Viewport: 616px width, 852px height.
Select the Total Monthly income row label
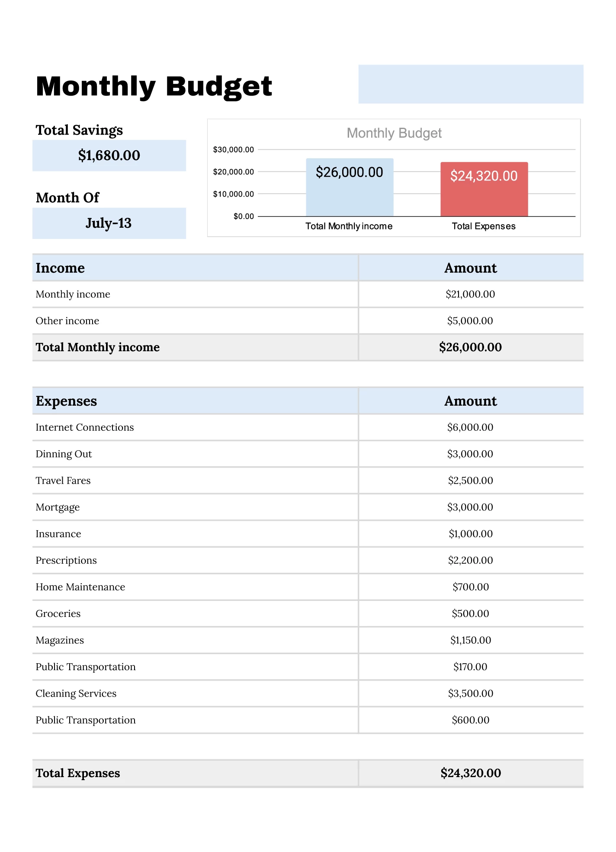pos(98,347)
